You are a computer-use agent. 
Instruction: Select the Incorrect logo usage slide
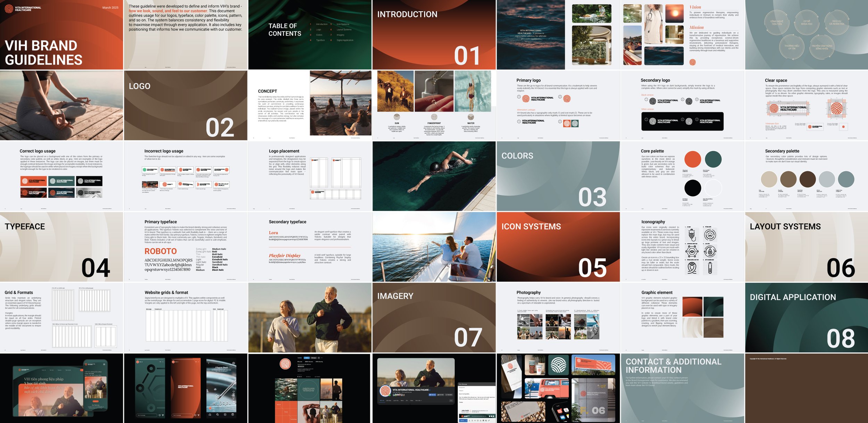click(185, 176)
